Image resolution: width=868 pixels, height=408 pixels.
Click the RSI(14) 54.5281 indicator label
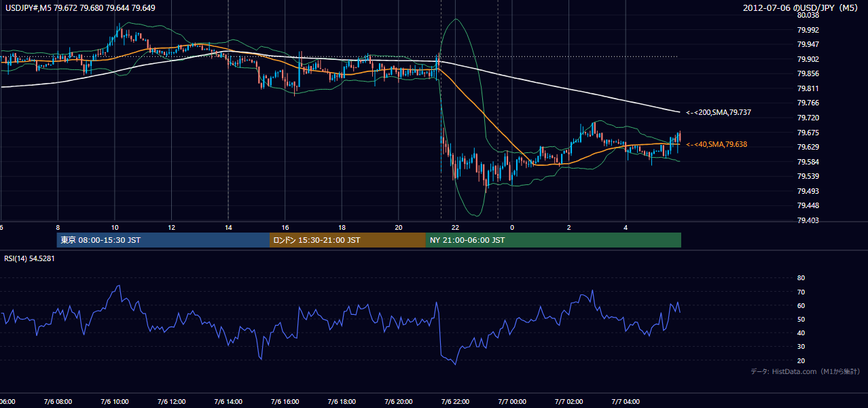tap(30, 258)
